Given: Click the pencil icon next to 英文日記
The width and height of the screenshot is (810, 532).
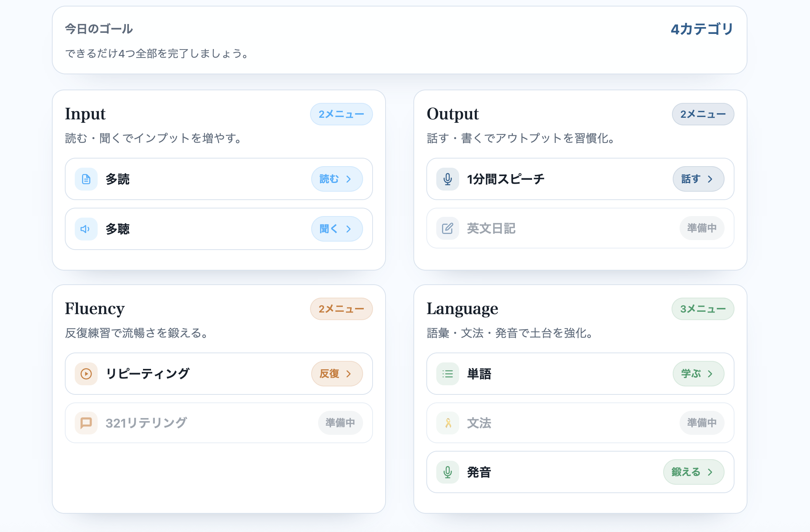Looking at the screenshot, I should pos(447,228).
